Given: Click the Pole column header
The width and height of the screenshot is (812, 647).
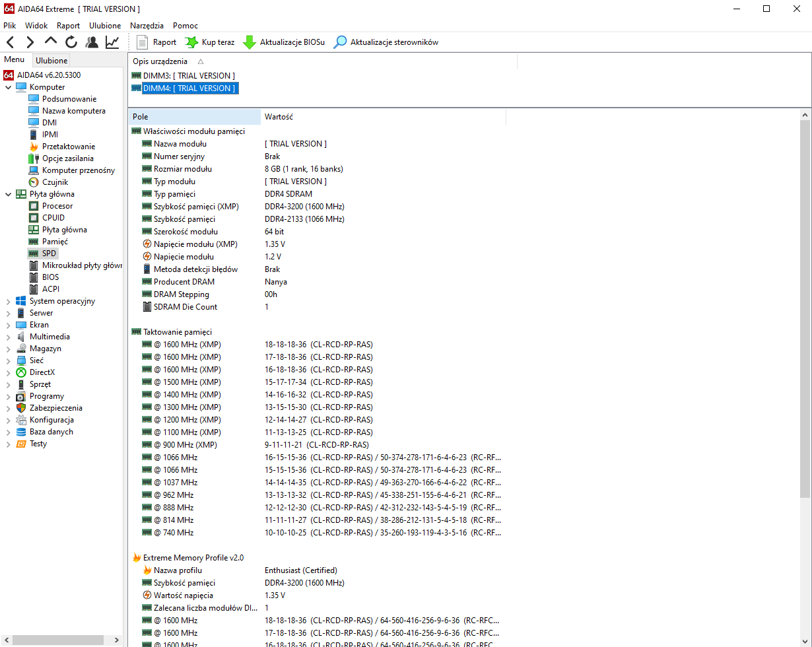Looking at the screenshot, I should (x=195, y=117).
